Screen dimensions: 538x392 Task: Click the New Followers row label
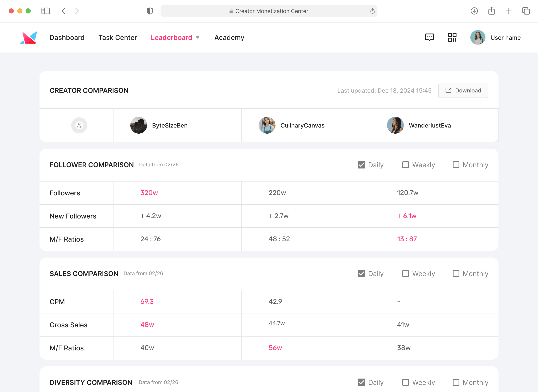73,216
